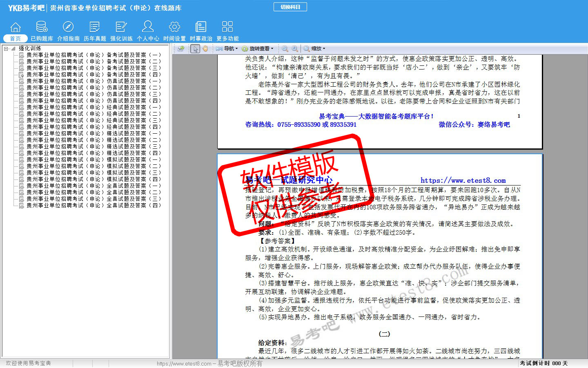Click the document icon beside 备考试题及答案（四）
The width and height of the screenshot is (588, 368).
coord(22,74)
